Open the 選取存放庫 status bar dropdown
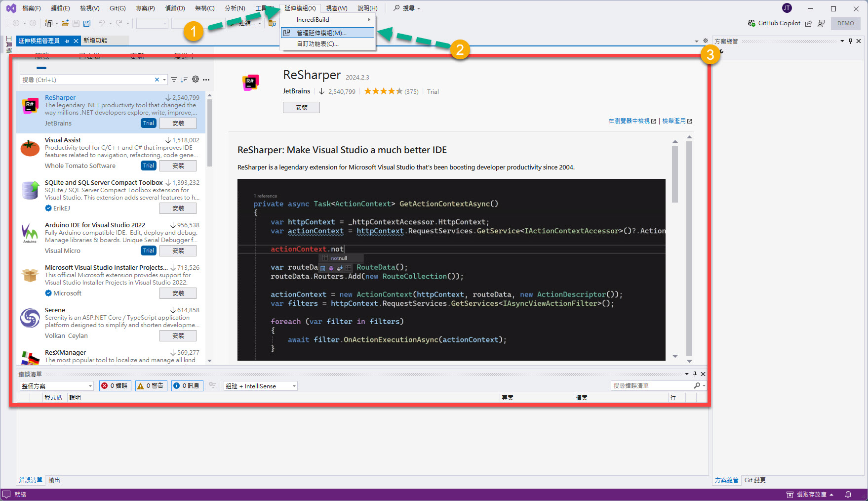 click(x=810, y=494)
